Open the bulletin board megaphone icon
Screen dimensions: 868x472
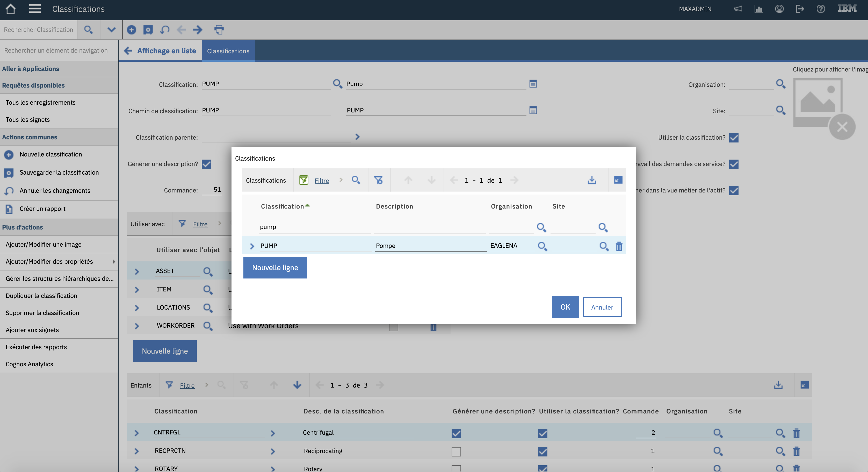click(x=738, y=9)
